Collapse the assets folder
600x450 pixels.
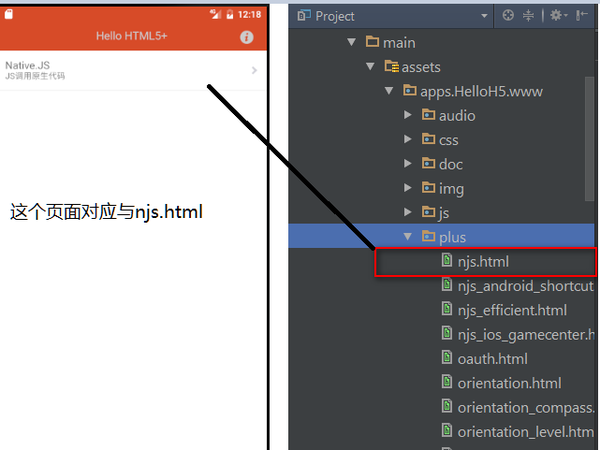(370, 67)
